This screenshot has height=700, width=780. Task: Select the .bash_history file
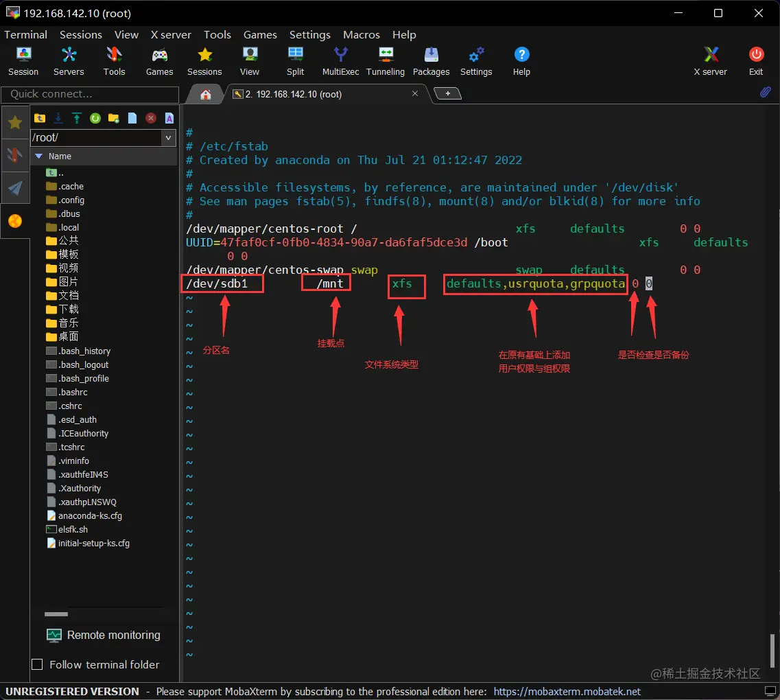(78, 351)
